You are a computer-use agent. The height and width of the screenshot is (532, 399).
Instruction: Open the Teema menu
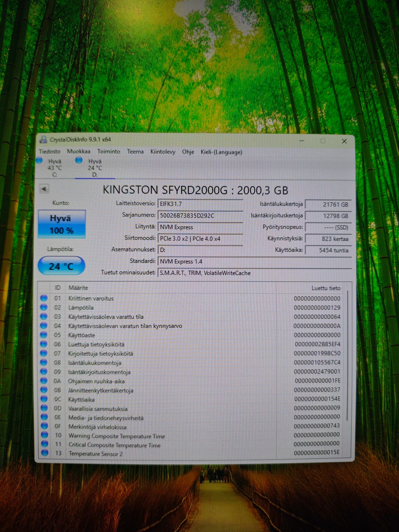pos(135,152)
